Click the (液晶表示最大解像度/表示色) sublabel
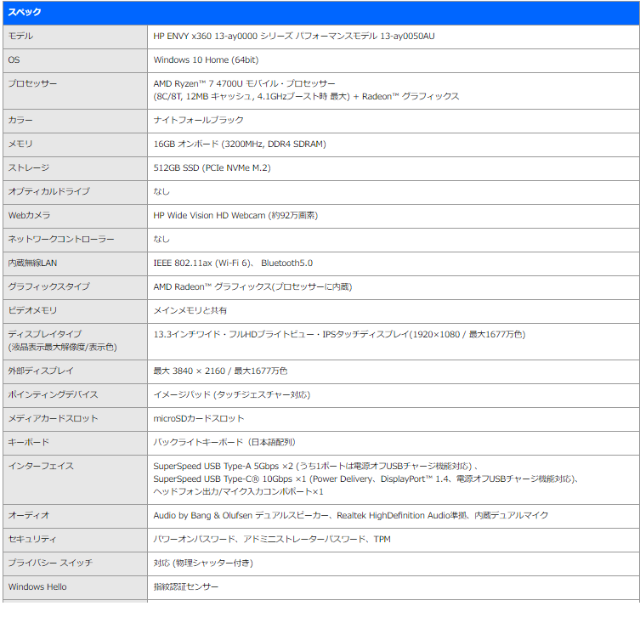 click(x=62, y=347)
